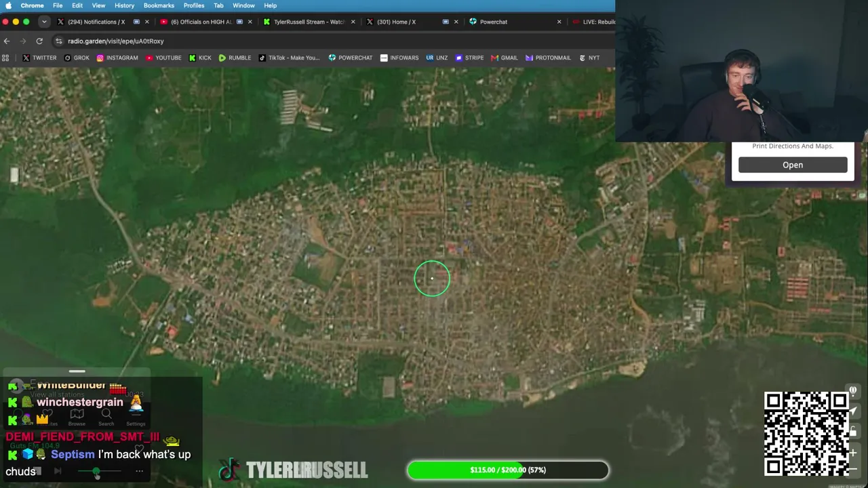Switch to the TylerRussell Stream tab
Viewport: 868px width, 488px height.
coord(309,22)
